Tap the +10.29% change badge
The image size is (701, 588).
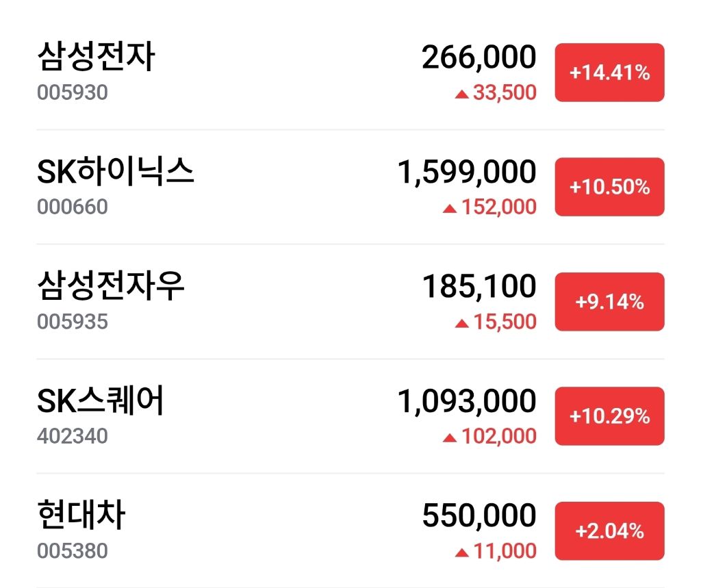(609, 416)
